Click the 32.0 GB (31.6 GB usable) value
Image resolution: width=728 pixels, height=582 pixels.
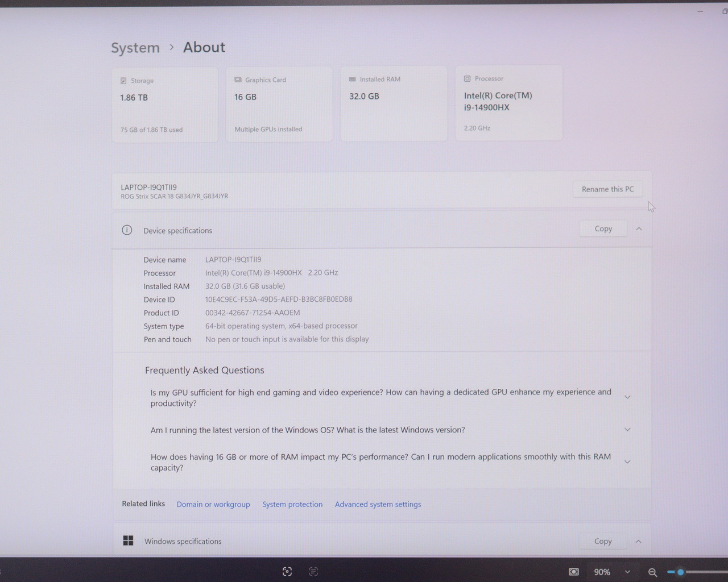(x=245, y=286)
